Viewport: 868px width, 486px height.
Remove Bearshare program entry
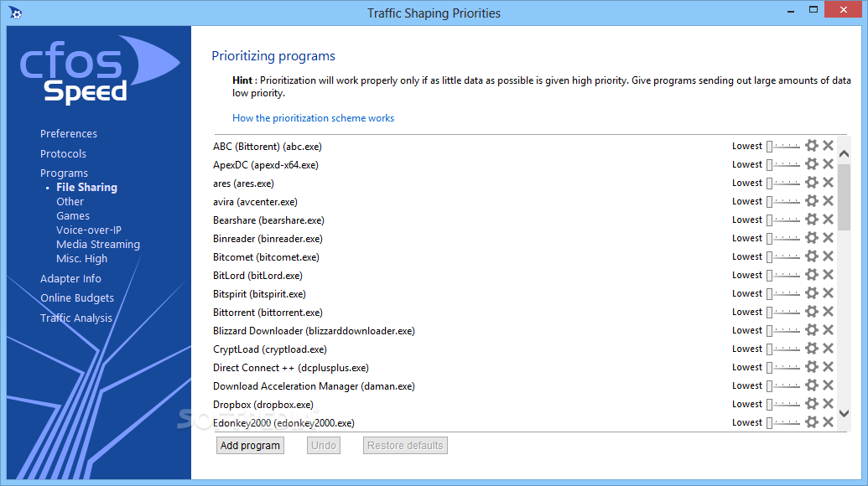point(828,219)
